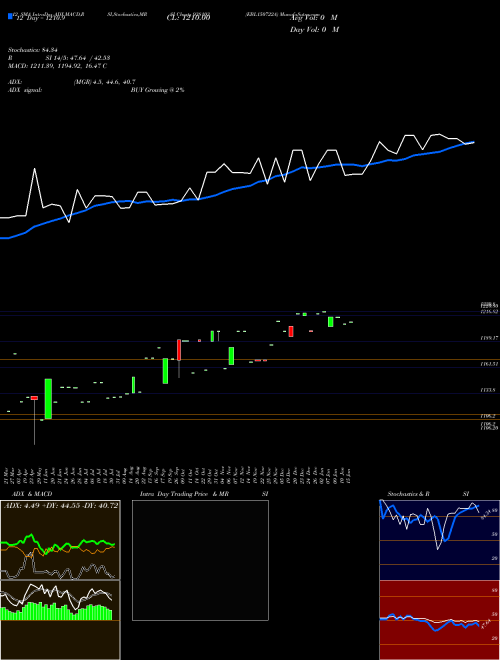
Task: Open the blue Stochastics chart thumbnail
Action: click(439, 540)
